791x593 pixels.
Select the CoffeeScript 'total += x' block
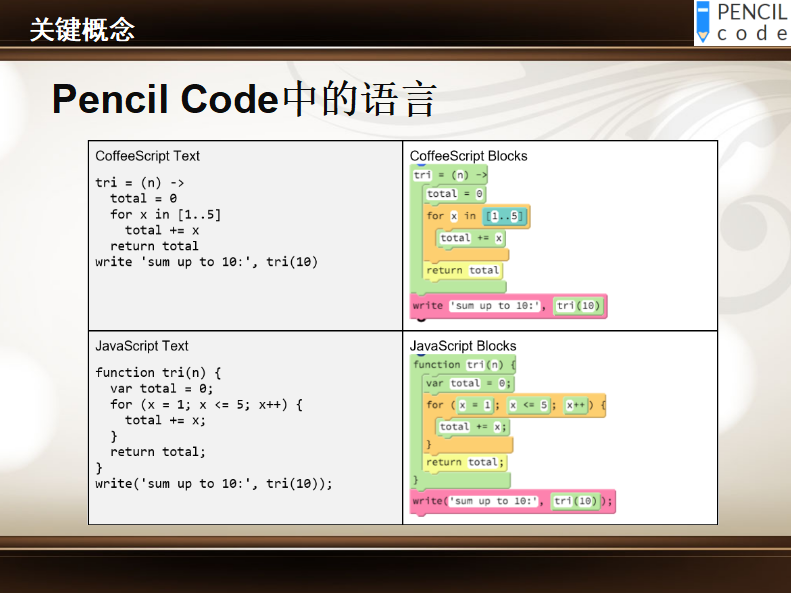coord(471,238)
